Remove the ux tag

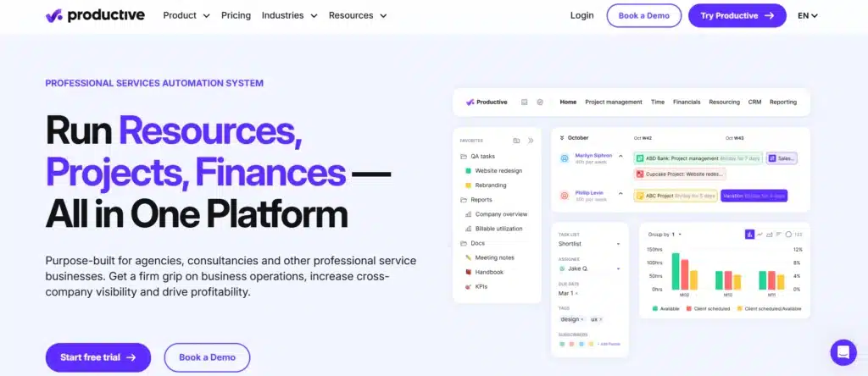[x=601, y=319]
